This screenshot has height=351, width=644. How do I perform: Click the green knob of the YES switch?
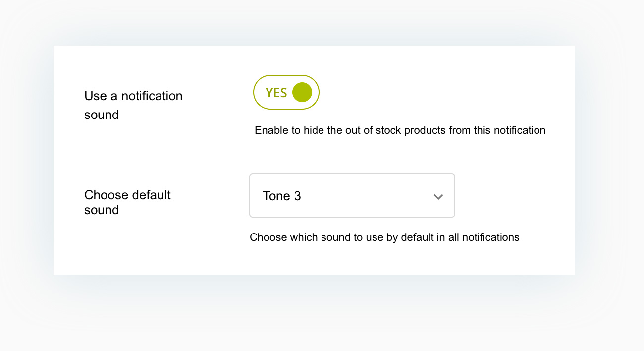(302, 92)
